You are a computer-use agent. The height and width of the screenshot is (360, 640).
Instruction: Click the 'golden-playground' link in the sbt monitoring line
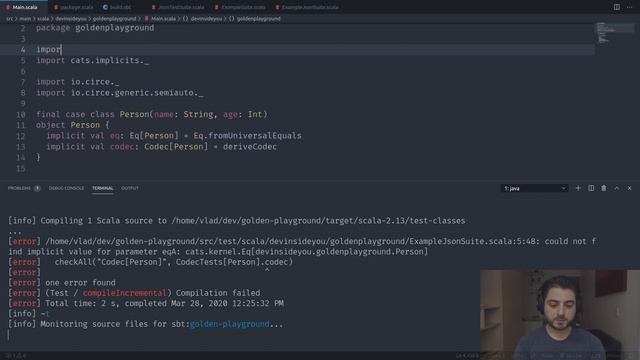[229, 324]
